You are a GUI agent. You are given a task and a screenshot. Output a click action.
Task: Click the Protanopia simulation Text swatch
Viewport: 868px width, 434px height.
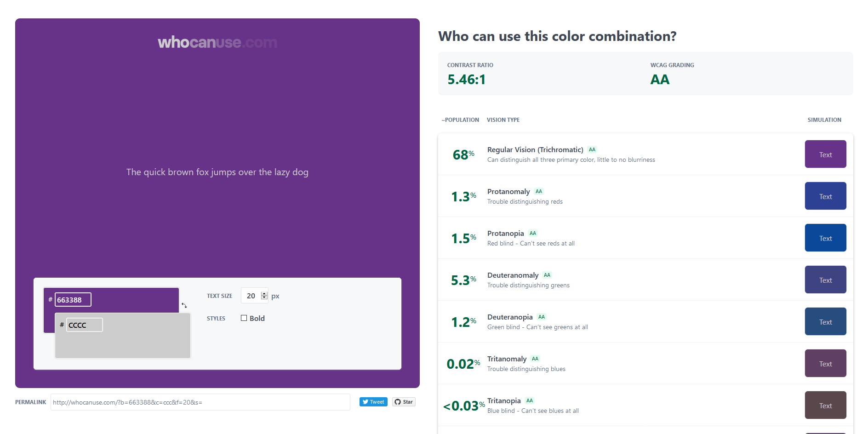pos(825,238)
